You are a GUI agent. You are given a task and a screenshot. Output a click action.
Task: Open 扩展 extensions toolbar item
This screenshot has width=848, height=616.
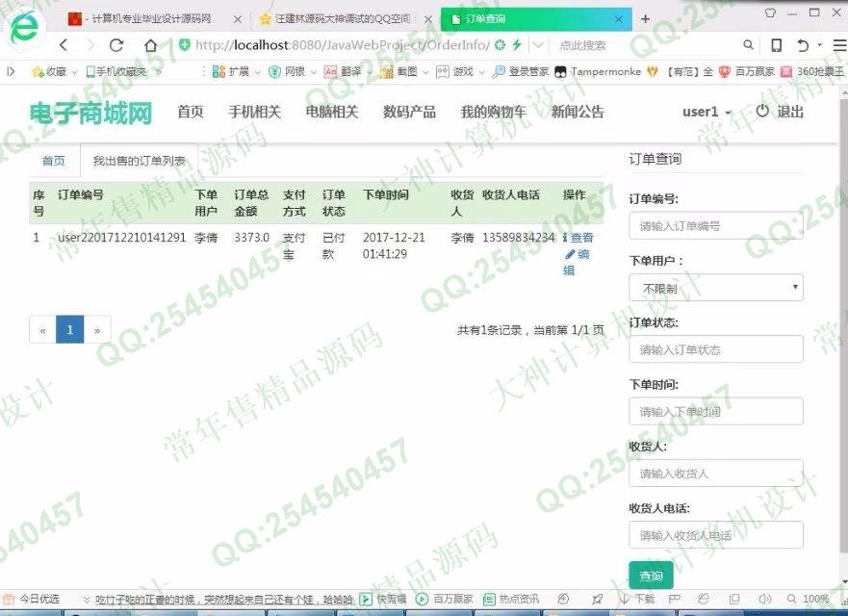click(231, 71)
